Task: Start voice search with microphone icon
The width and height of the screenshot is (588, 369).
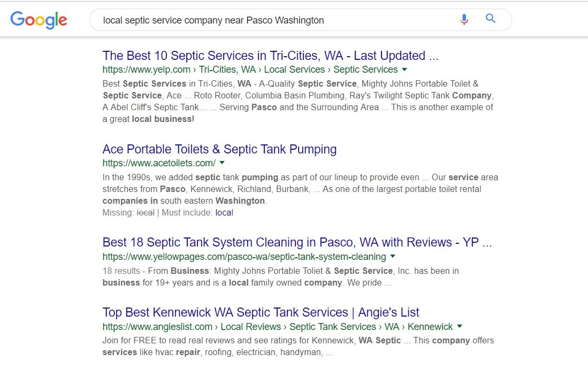Action: tap(464, 19)
